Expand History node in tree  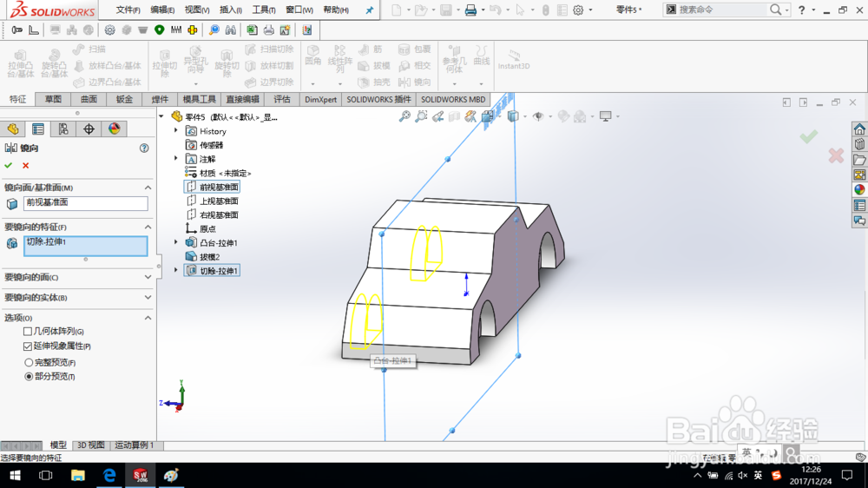[x=176, y=131]
